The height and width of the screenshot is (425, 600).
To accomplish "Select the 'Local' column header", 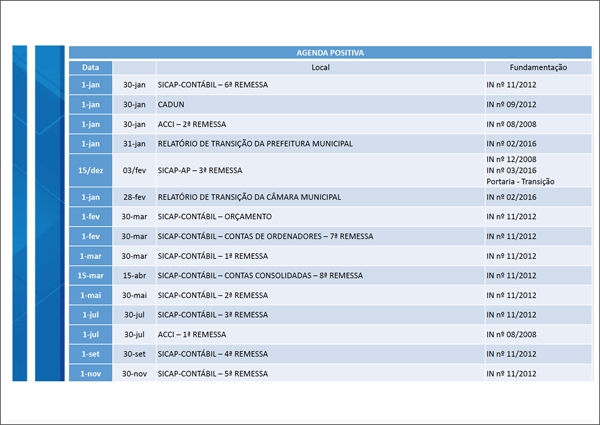I will [x=321, y=67].
